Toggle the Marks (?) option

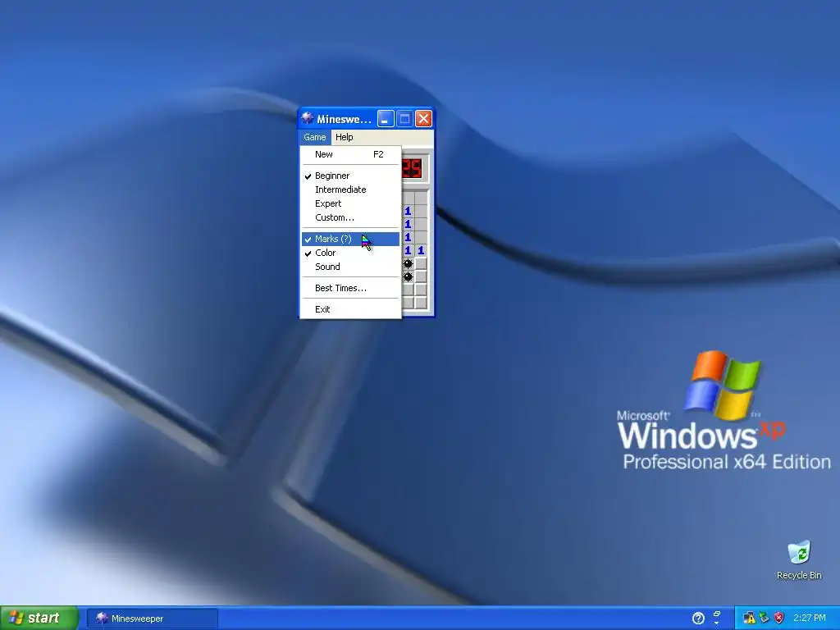pos(350,239)
